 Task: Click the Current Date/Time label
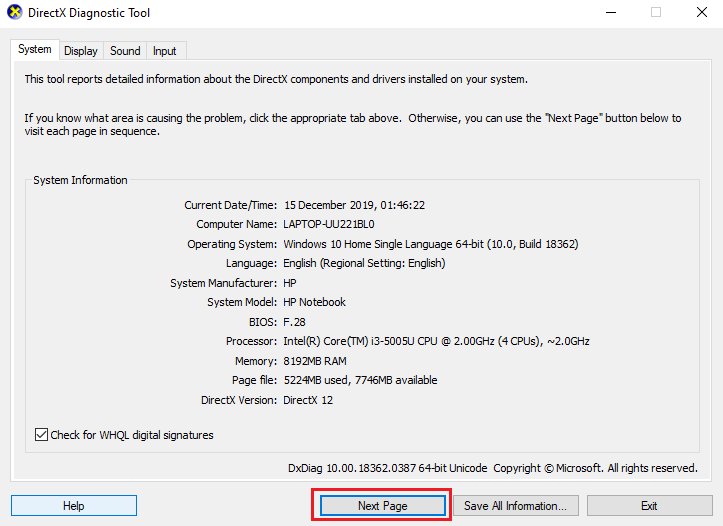tap(231, 205)
